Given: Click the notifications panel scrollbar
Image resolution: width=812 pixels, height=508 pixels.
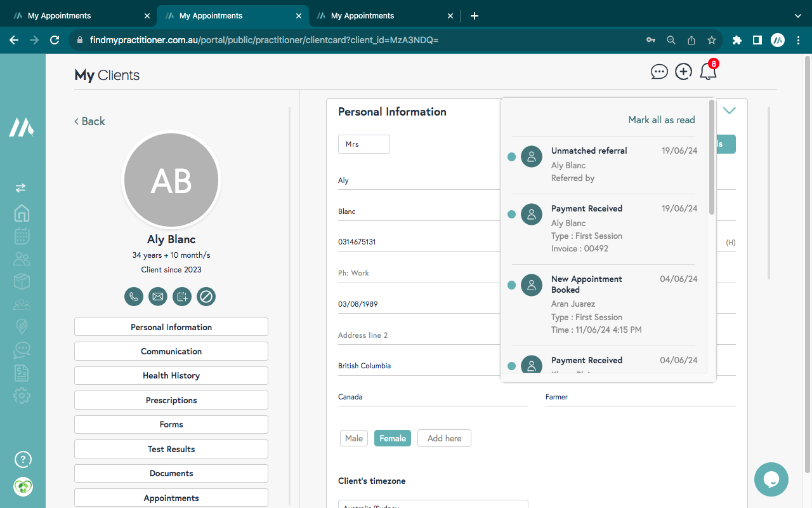Looking at the screenshot, I should [712, 159].
